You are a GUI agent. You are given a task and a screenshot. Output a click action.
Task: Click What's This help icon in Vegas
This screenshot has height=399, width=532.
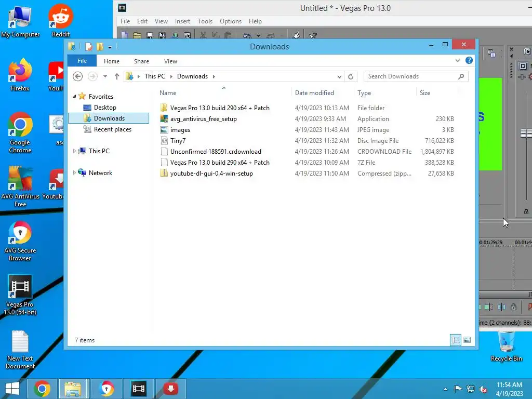tap(313, 35)
